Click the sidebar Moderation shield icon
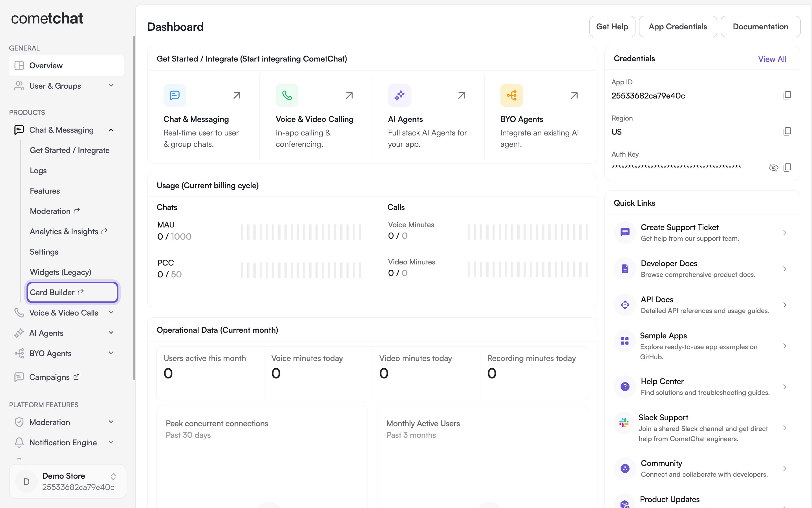This screenshot has height=508, width=812. point(19,422)
